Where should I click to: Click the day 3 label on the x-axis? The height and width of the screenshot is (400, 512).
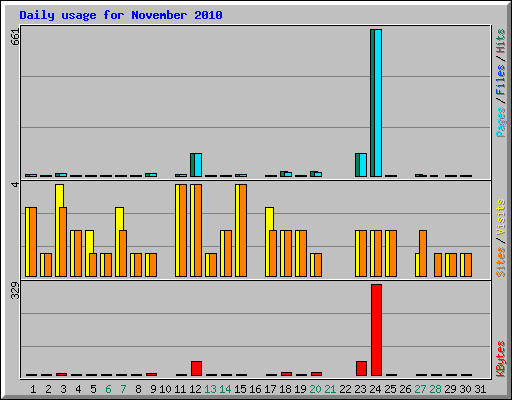[63, 389]
